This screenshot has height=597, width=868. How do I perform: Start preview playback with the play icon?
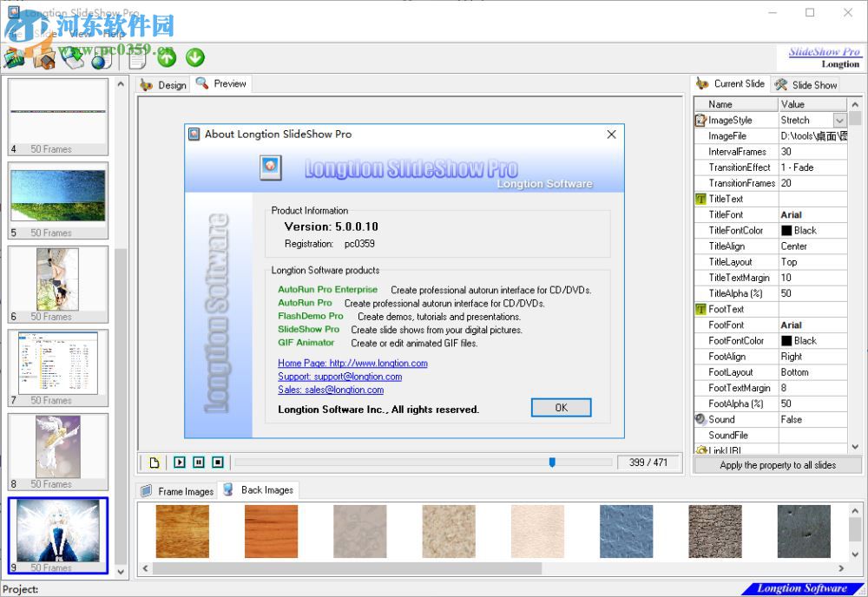point(180,462)
